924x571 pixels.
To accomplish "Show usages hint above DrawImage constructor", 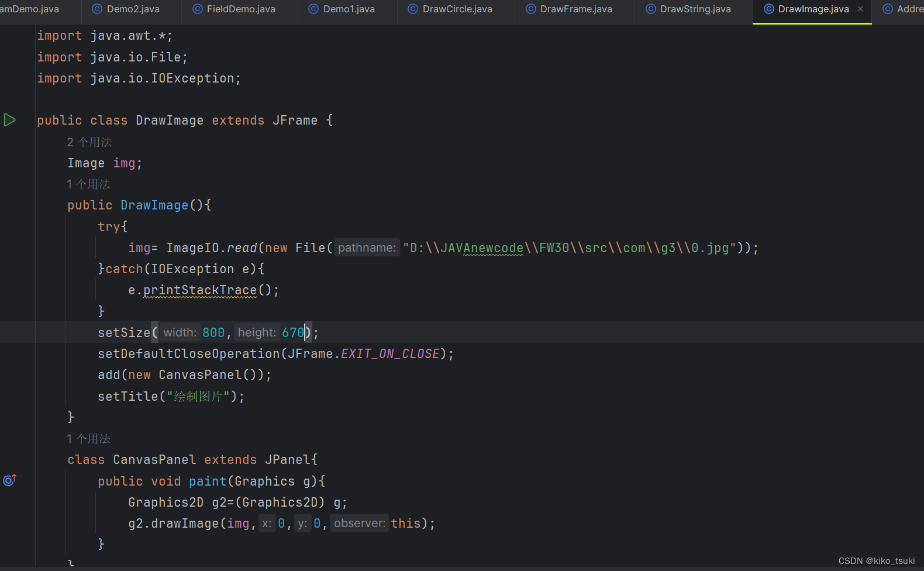I will [x=88, y=184].
